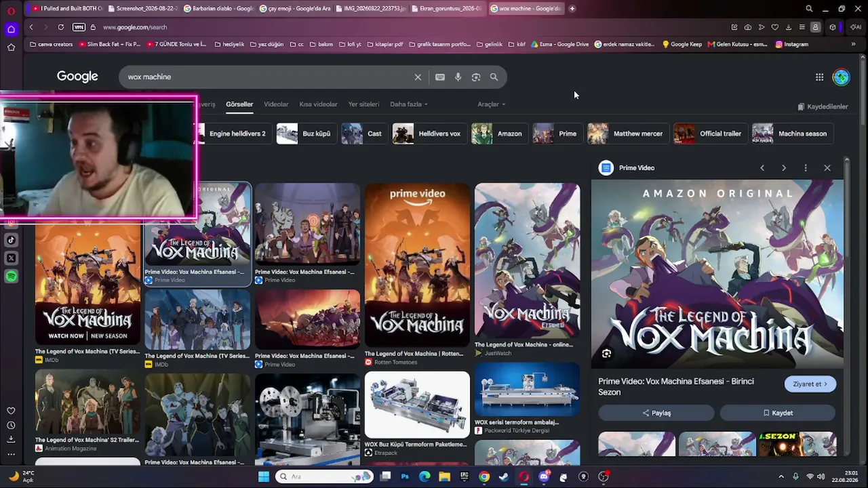
Task: Start a voice search with the microphone
Action: point(458,77)
